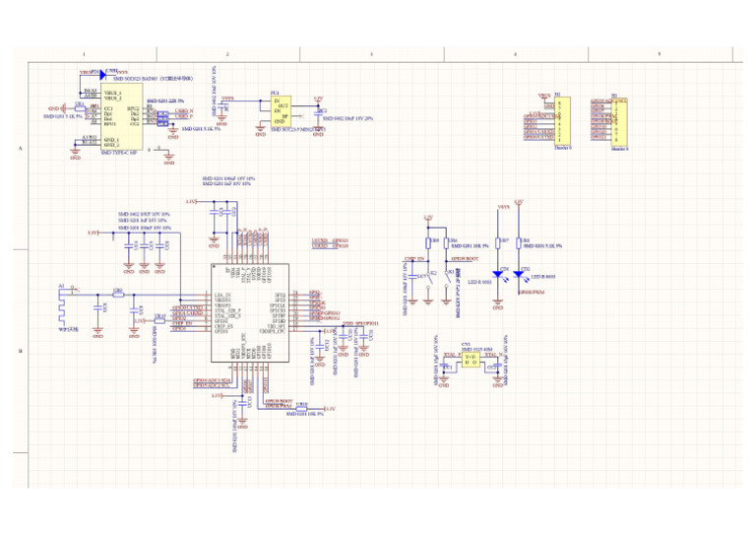Click the row A marker on left border
Screen dimensions: 756x535
coord(21,148)
